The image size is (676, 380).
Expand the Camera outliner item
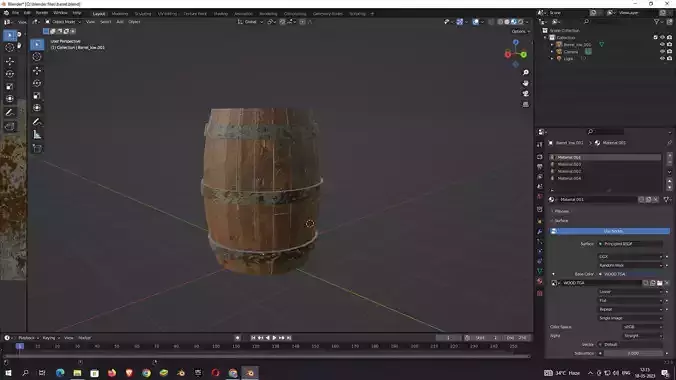[552, 51]
